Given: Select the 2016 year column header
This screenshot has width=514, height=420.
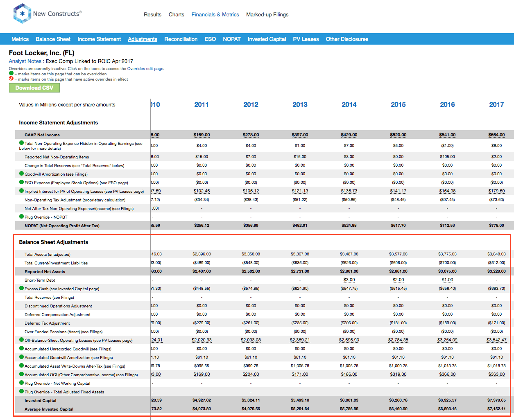Looking at the screenshot, I should click(x=448, y=104).
